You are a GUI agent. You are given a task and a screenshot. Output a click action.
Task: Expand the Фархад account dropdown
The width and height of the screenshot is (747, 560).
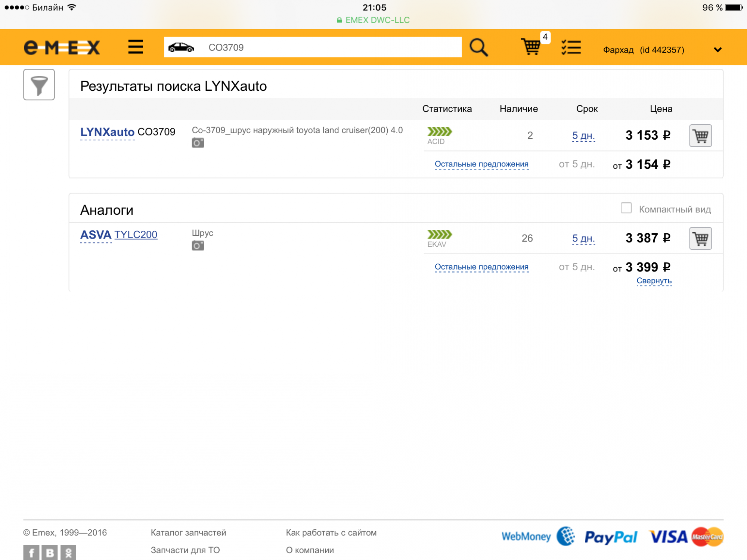[717, 50]
